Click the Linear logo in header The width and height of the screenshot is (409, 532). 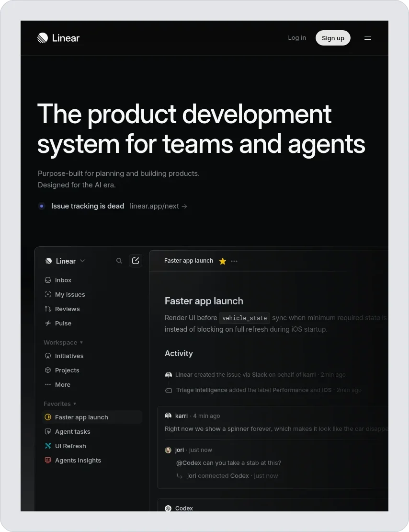(x=58, y=38)
